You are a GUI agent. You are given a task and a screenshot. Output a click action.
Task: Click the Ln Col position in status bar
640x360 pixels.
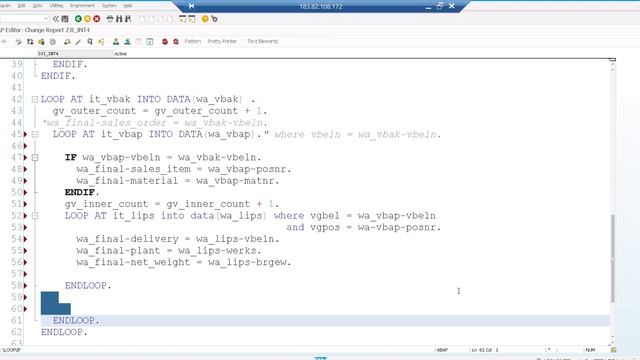click(x=485, y=350)
